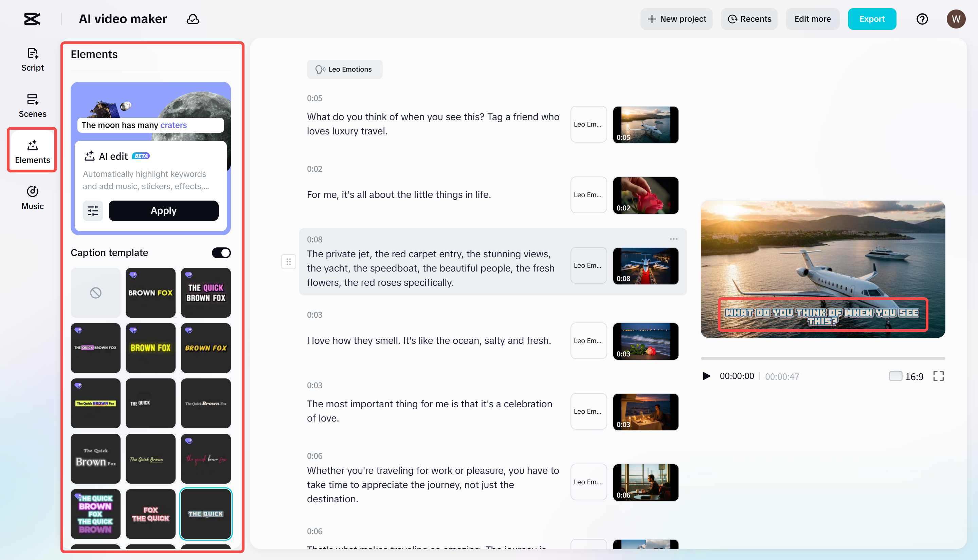The width and height of the screenshot is (978, 560).
Task: Open the help question mark icon
Action: (x=922, y=19)
